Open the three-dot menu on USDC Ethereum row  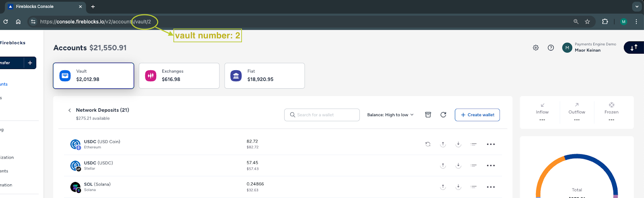click(x=491, y=144)
